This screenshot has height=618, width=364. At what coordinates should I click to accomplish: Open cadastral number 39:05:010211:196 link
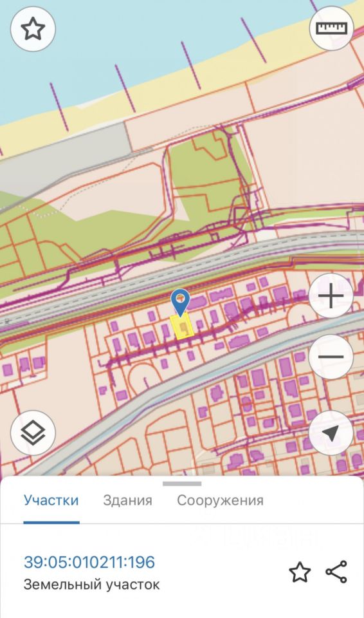89,562
